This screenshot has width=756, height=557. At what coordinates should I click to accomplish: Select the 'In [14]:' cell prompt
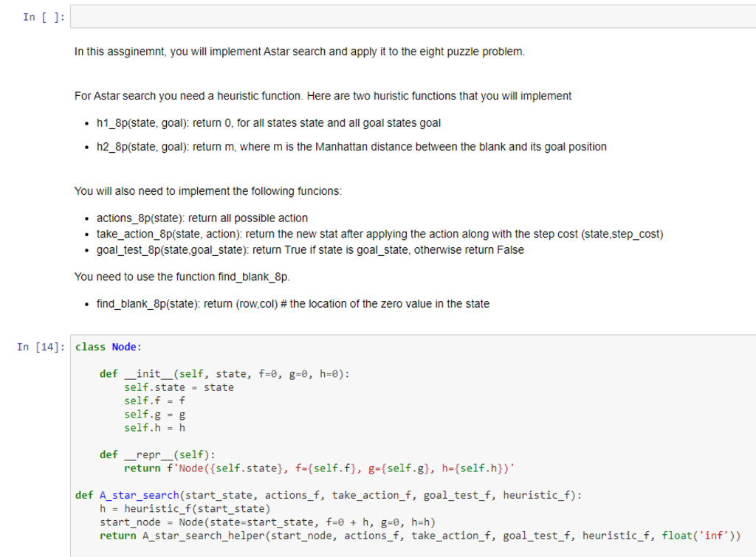(x=41, y=347)
